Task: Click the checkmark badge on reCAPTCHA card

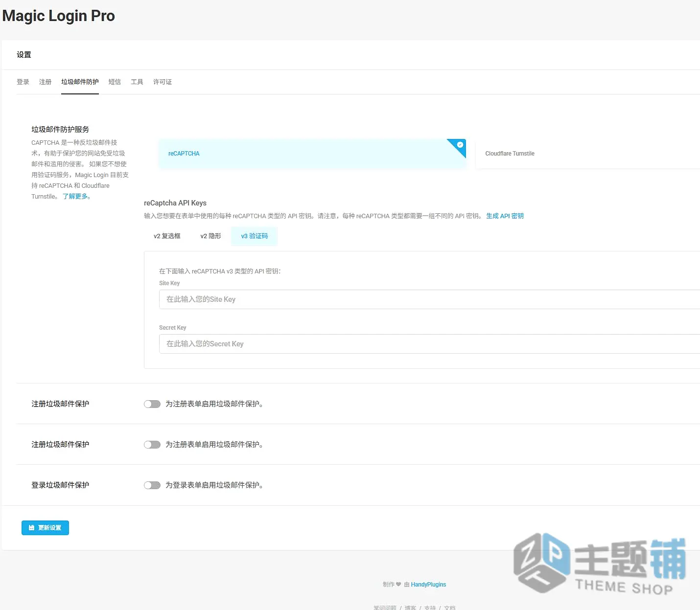Action: [x=460, y=145]
